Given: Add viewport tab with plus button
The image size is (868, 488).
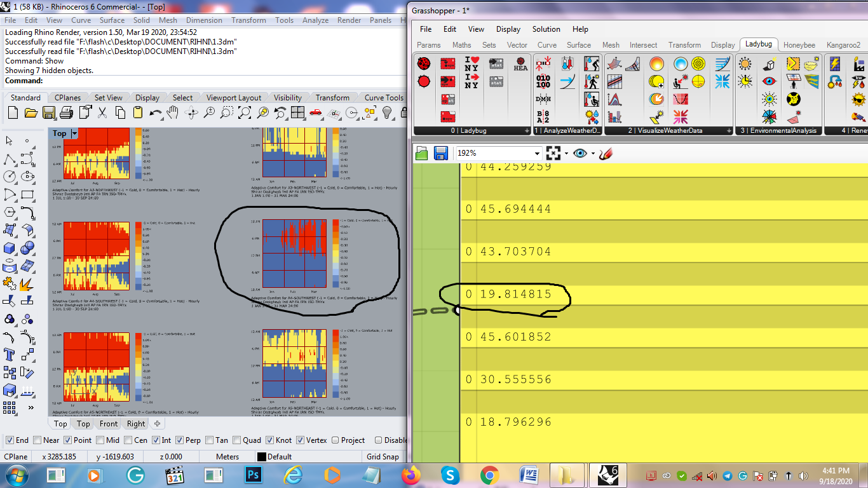Looking at the screenshot, I should click(157, 423).
